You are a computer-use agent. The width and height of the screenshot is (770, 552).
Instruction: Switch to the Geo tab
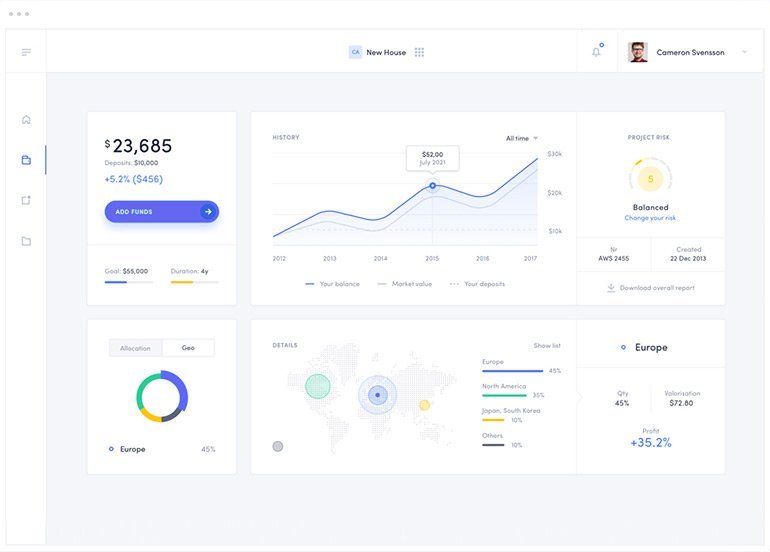tap(188, 348)
